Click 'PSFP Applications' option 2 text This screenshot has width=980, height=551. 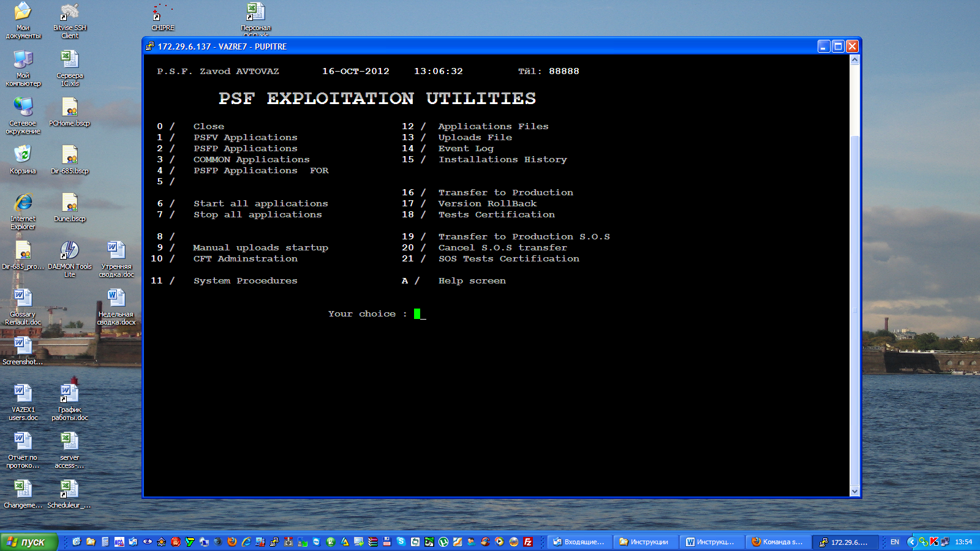245,148
